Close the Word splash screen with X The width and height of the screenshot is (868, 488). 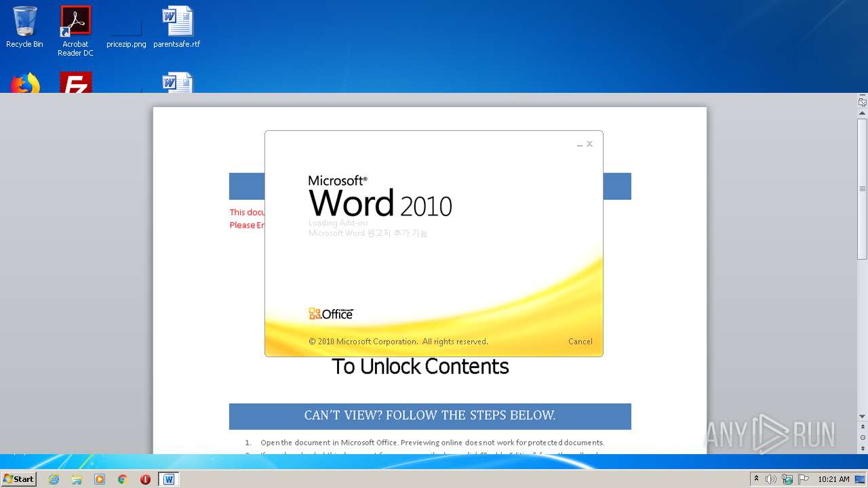pos(589,144)
